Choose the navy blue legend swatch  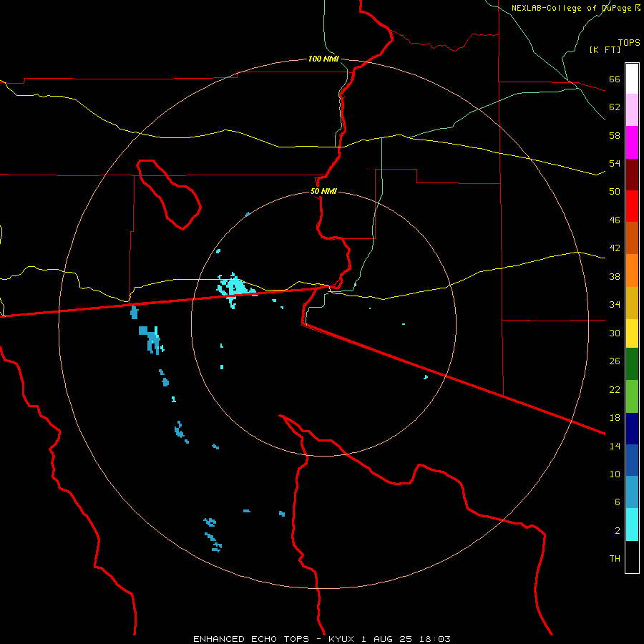tap(632, 429)
